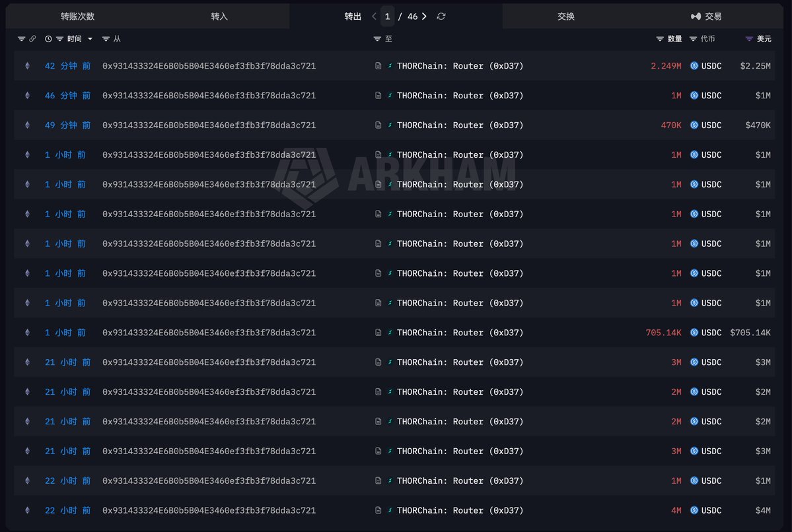792x532 pixels.
Task: Expand the 时间 sort dropdown arrow
Action: pyautogui.click(x=90, y=39)
